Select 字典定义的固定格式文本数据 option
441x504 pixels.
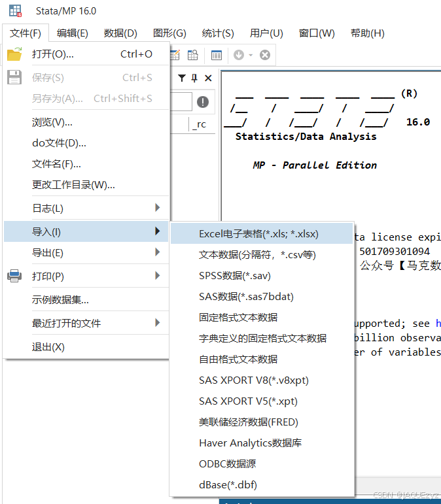point(262,338)
